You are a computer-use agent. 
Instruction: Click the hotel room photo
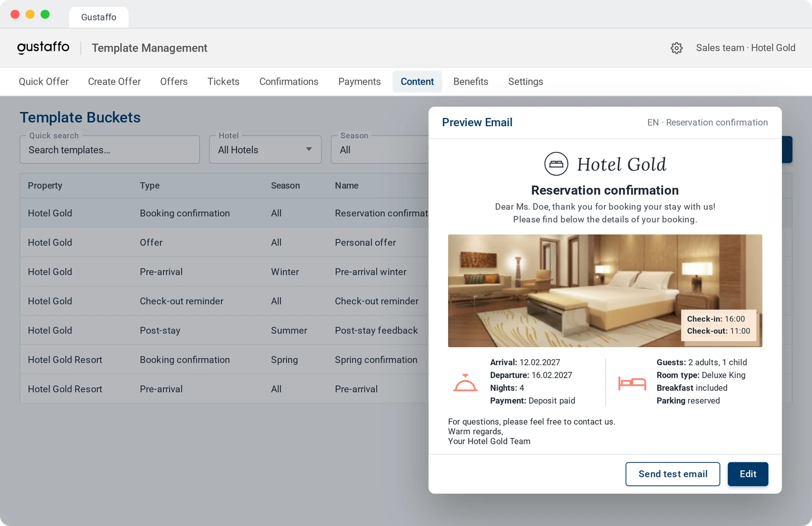pyautogui.click(x=605, y=291)
